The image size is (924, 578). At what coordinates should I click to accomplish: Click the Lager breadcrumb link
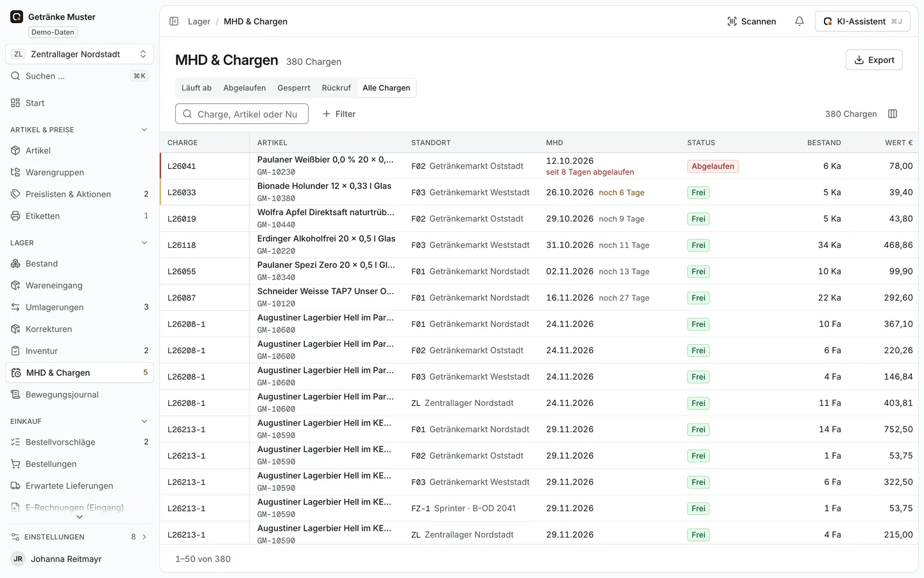(199, 21)
